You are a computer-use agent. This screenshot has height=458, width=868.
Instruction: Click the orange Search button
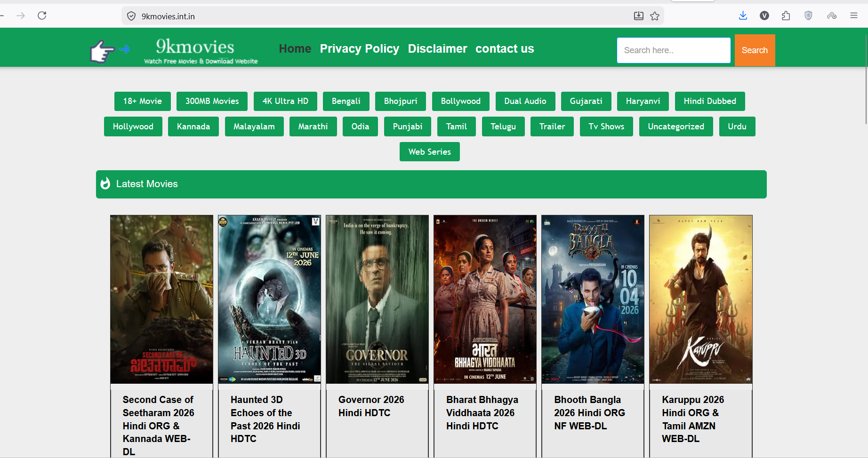pyautogui.click(x=755, y=50)
